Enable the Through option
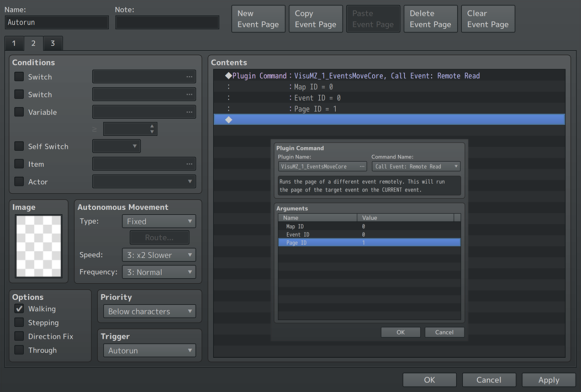The height and width of the screenshot is (392, 581). coord(19,350)
